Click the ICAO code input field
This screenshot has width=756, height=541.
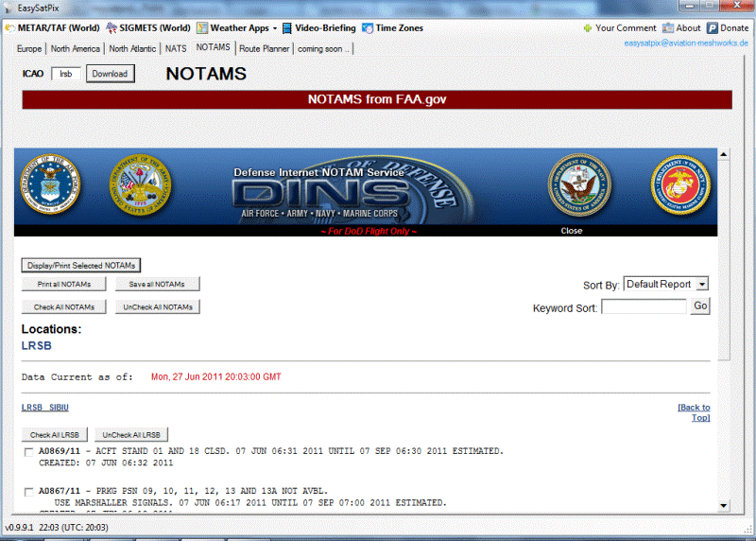[65, 74]
